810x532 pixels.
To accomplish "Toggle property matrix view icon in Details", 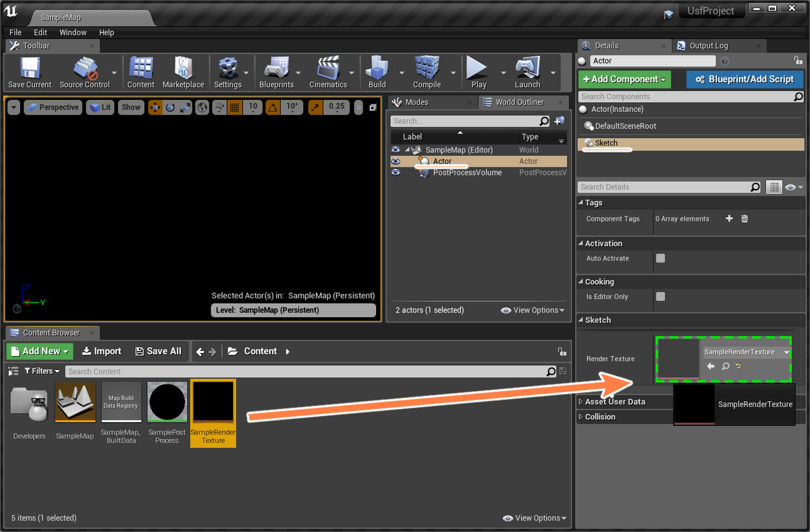I will tap(774, 187).
